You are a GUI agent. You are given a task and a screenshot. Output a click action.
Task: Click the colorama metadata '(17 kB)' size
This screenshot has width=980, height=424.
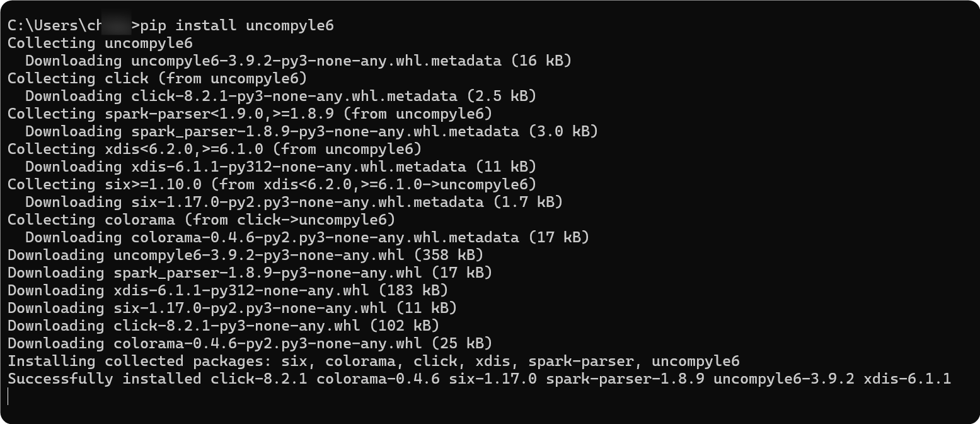[558, 238]
